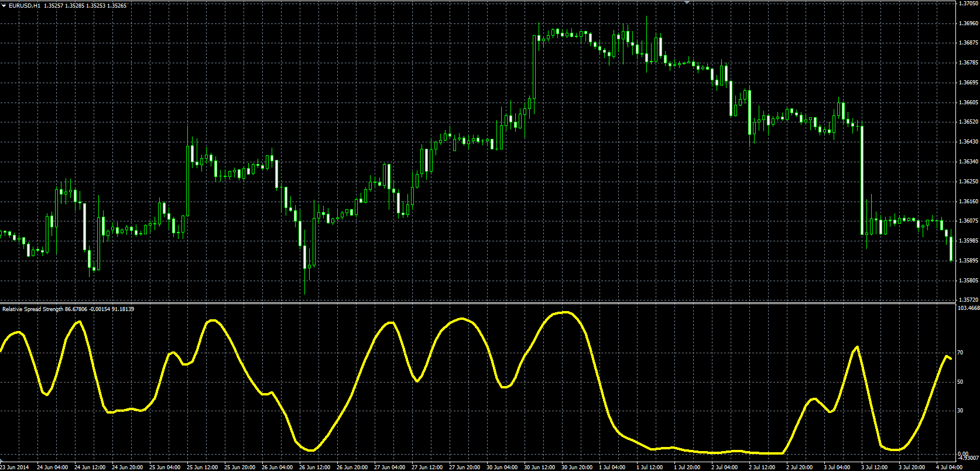Click the 26 Jun 12:00 time label
The image size is (980, 471).
click(x=314, y=467)
